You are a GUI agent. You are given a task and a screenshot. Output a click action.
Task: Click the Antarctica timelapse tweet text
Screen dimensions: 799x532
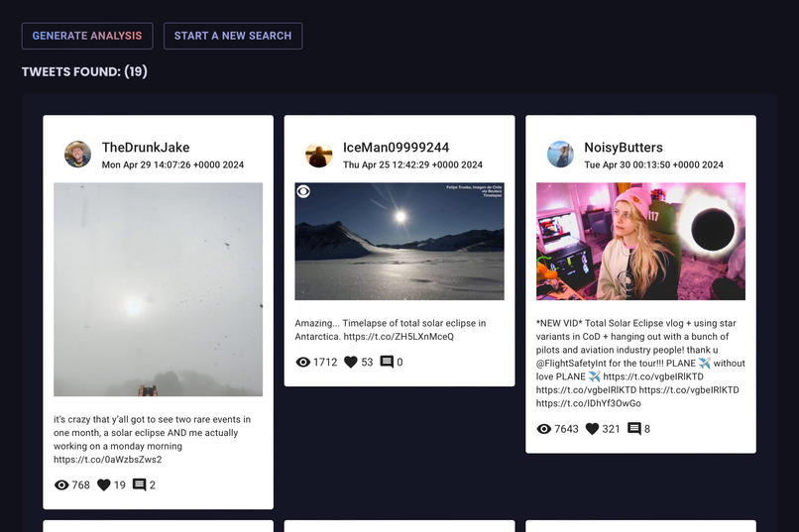[391, 330]
